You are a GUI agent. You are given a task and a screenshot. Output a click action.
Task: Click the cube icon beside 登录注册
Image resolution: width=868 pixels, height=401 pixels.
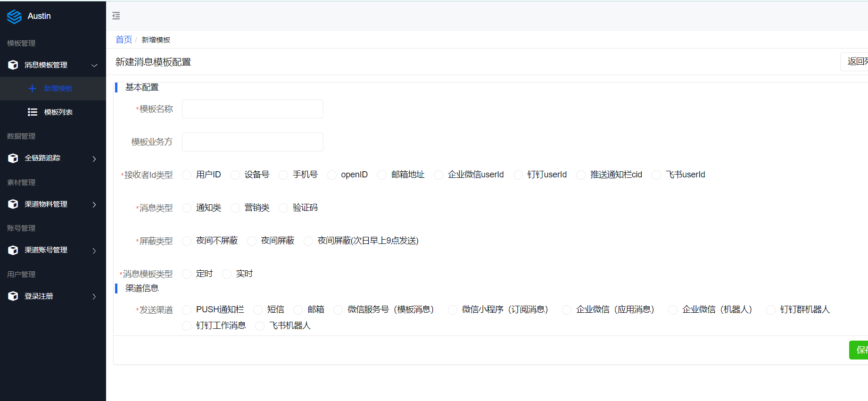coord(13,296)
